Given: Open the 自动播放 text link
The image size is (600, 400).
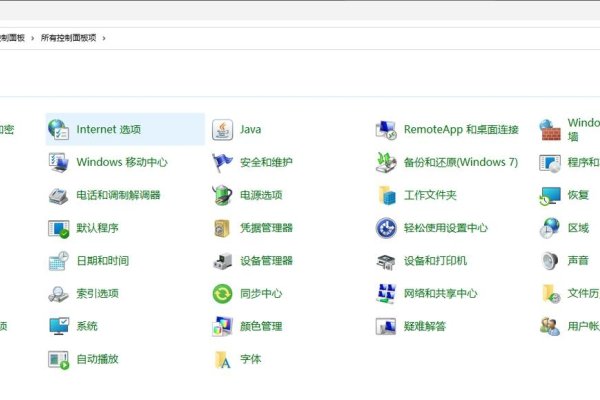Looking at the screenshot, I should click(97, 359).
